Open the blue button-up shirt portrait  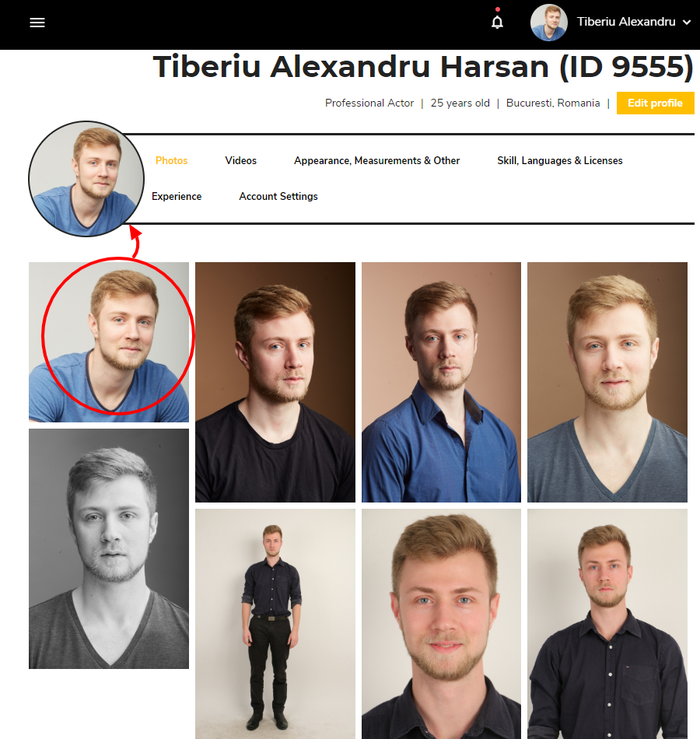[x=441, y=382]
